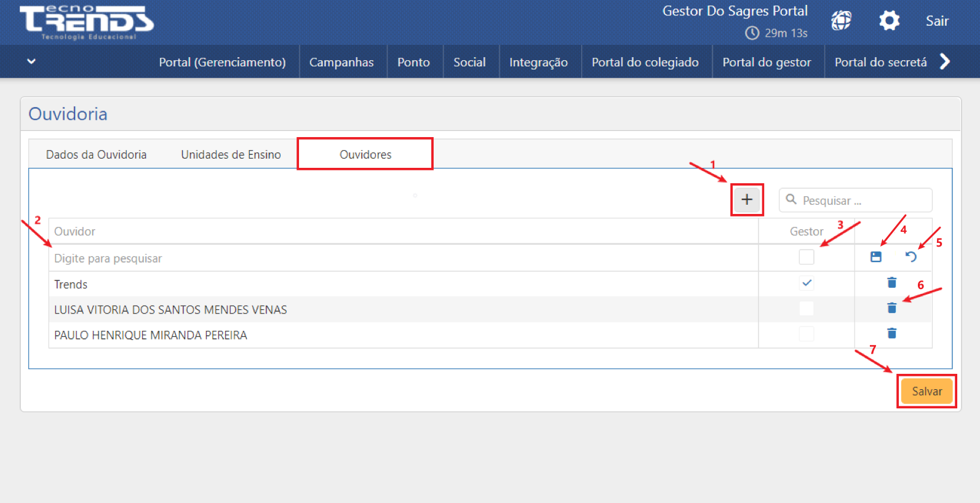This screenshot has width=980, height=503.
Task: Open the settings gear icon in header
Action: [x=889, y=21]
